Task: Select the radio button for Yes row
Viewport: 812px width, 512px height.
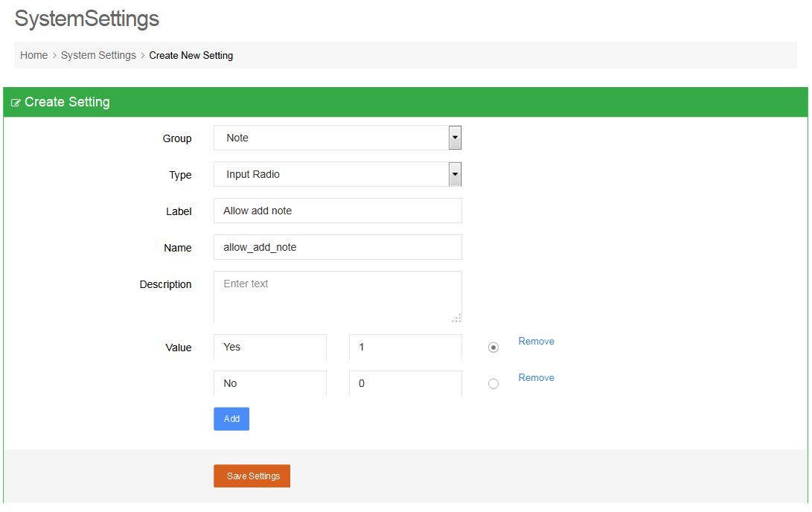Action: (x=493, y=348)
